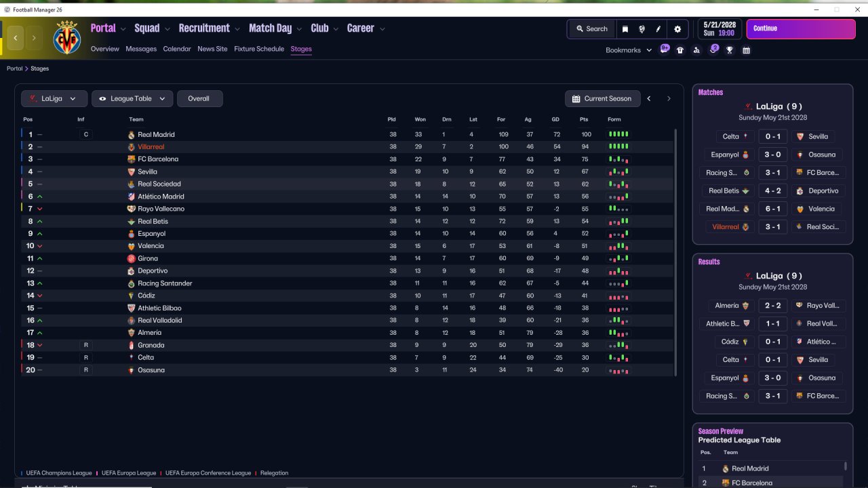Click the Predicted League Table scrollbar
The image size is (868, 488).
[846, 466]
